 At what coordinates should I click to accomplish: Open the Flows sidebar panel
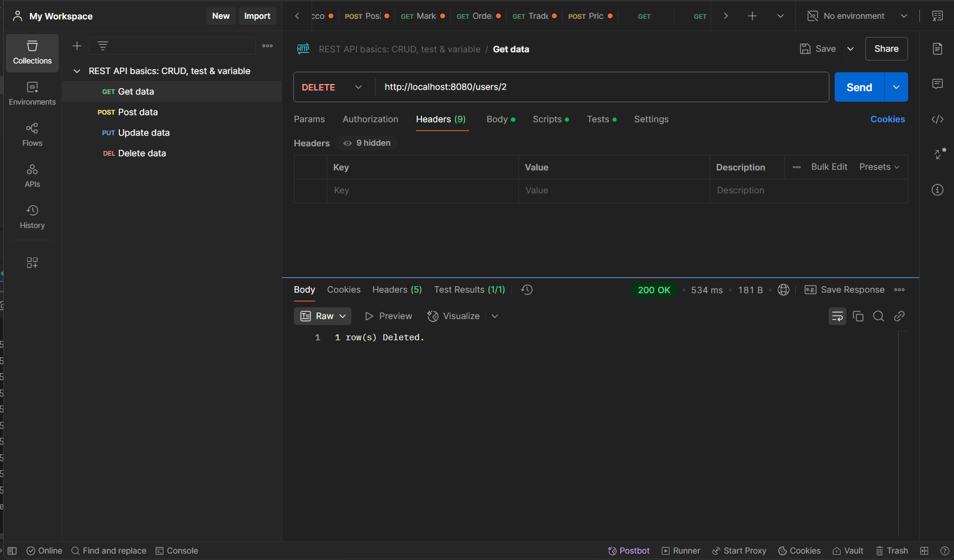32,135
